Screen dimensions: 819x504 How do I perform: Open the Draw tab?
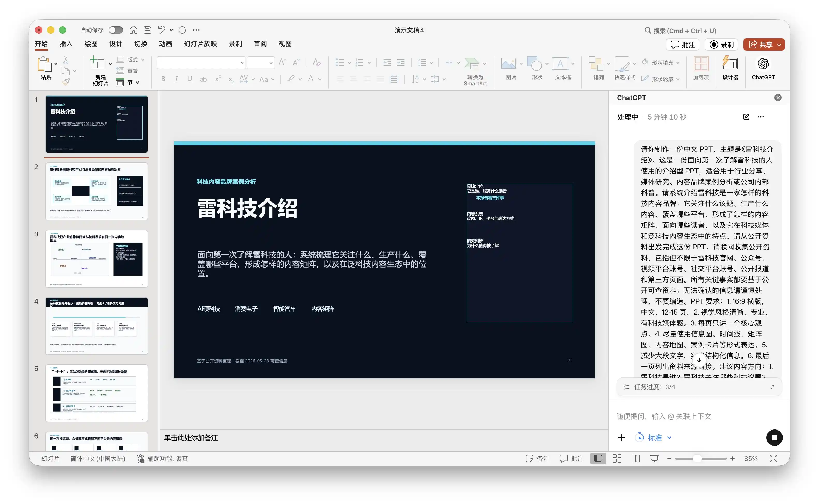click(91, 44)
